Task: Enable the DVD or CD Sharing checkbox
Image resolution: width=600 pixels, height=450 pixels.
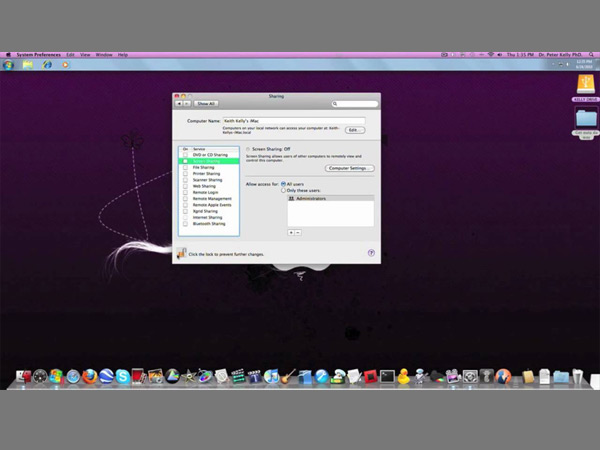Action: [185, 155]
